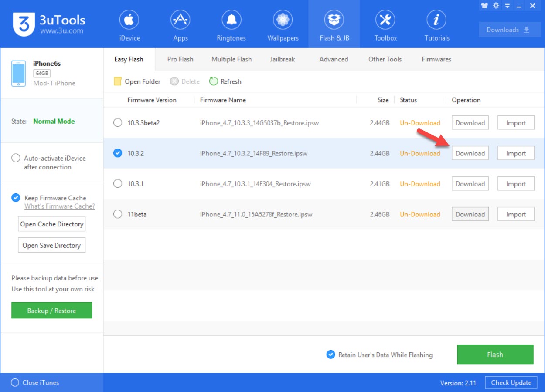Click the skin t-shirt icon in title bar
This screenshot has height=392, width=545.
click(484, 6)
